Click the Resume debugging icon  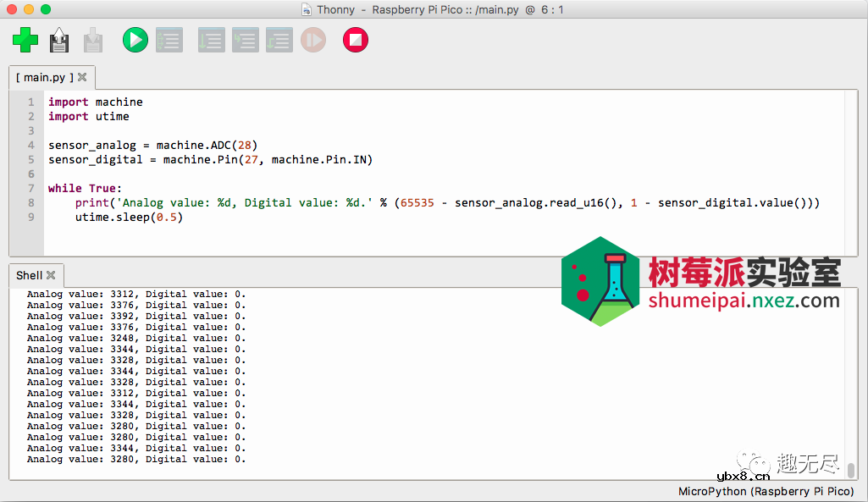(x=313, y=40)
